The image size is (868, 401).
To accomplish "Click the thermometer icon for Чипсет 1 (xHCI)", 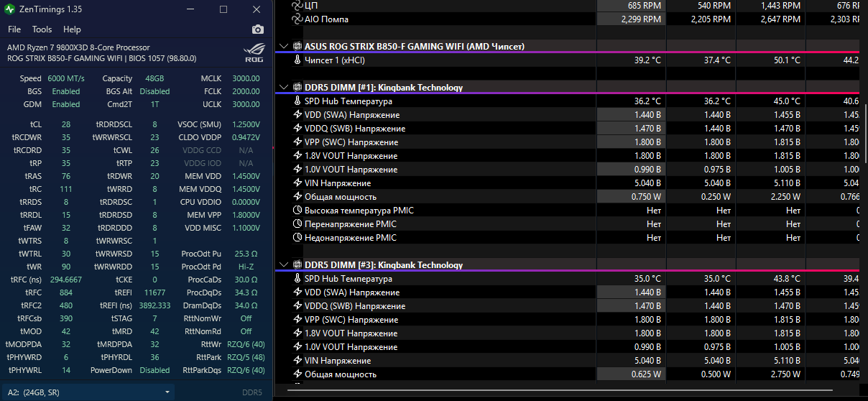I will (297, 60).
